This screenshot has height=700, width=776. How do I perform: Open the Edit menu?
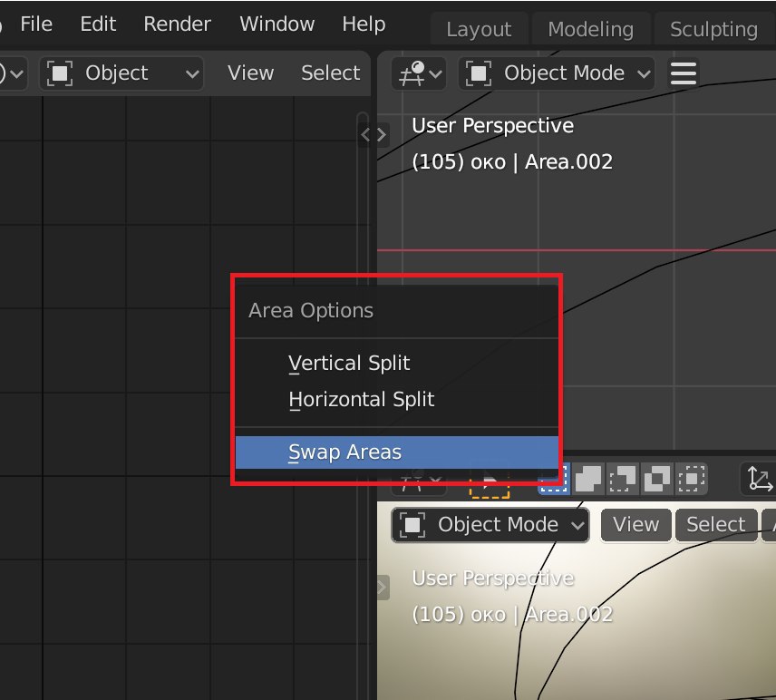[x=98, y=24]
